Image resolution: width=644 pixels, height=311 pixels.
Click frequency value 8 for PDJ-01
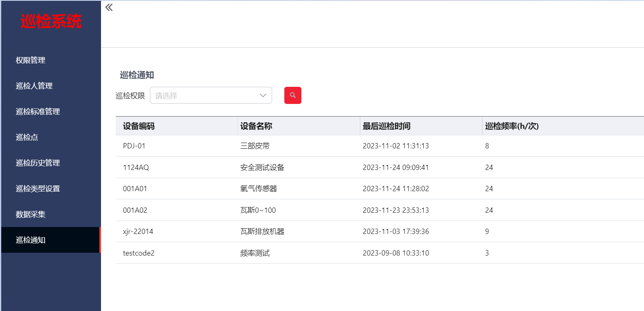tap(487, 146)
